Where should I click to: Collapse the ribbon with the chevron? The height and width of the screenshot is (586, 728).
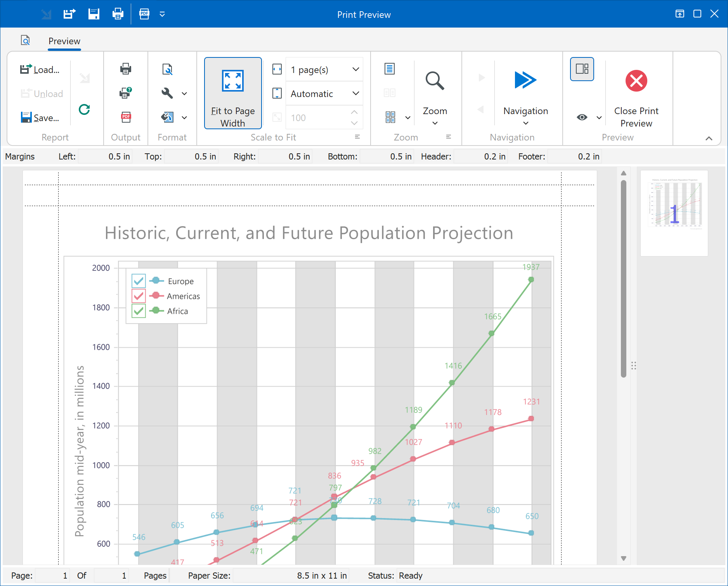pyautogui.click(x=709, y=139)
